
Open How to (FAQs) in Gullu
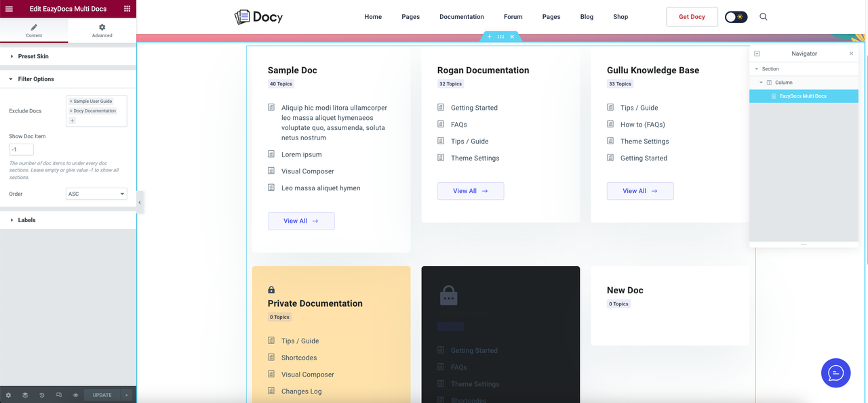[x=643, y=125]
